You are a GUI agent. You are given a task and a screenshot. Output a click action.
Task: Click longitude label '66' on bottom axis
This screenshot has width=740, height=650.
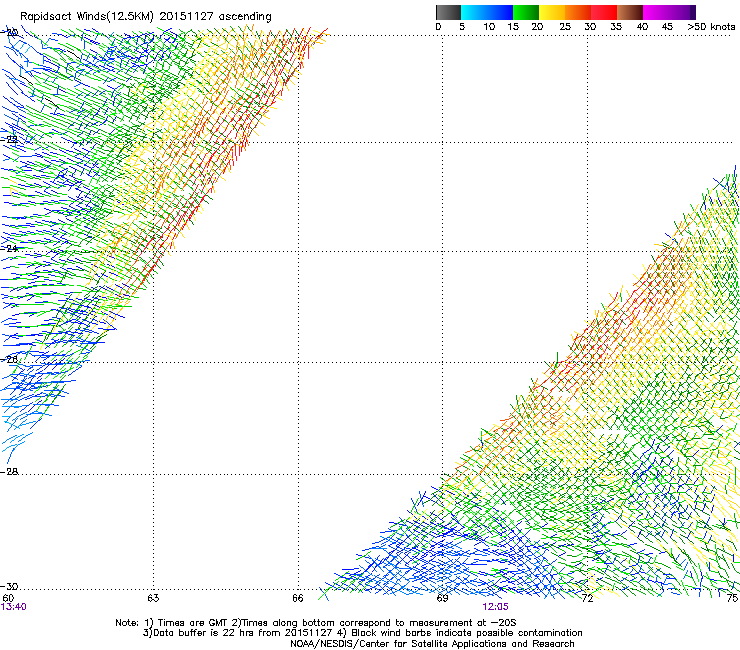tap(298, 598)
